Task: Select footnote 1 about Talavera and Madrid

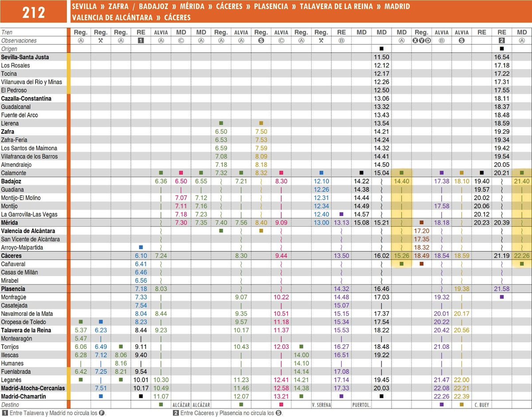Action: [54, 413]
